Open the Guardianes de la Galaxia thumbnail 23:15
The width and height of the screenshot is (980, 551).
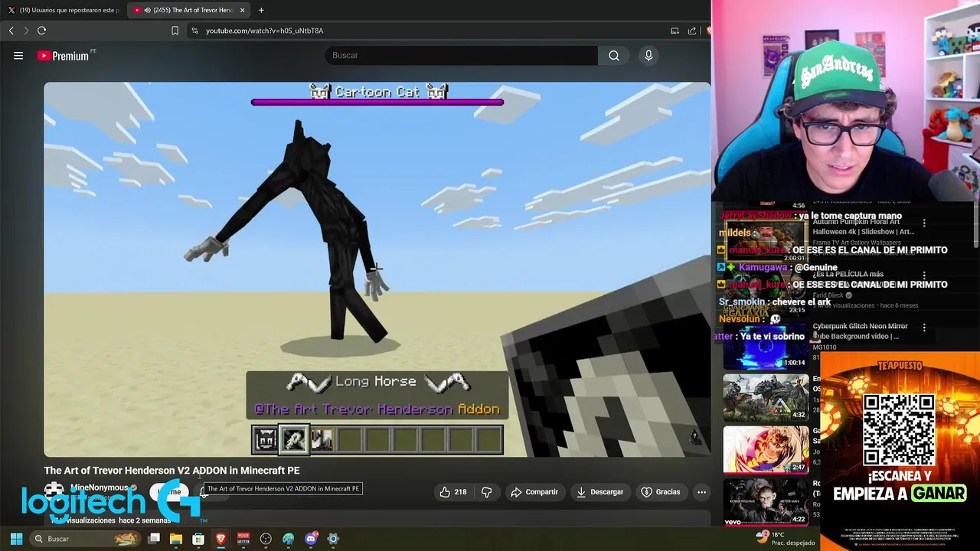[766, 295]
